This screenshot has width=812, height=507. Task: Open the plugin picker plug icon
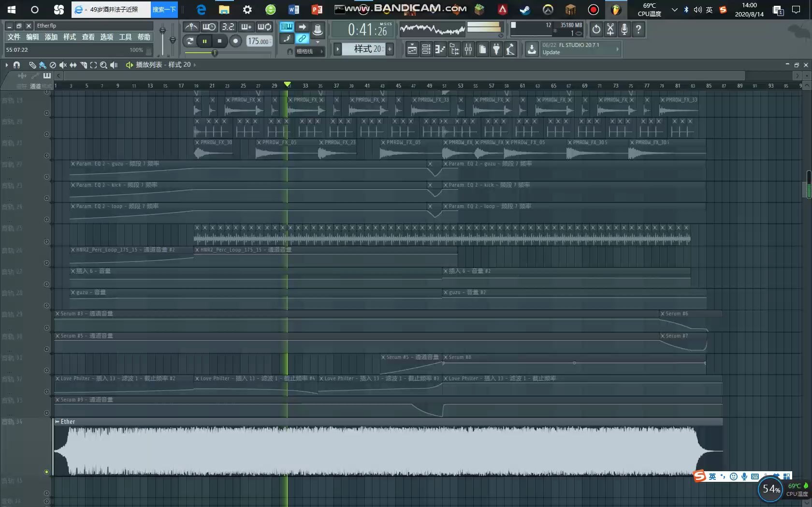[496, 49]
